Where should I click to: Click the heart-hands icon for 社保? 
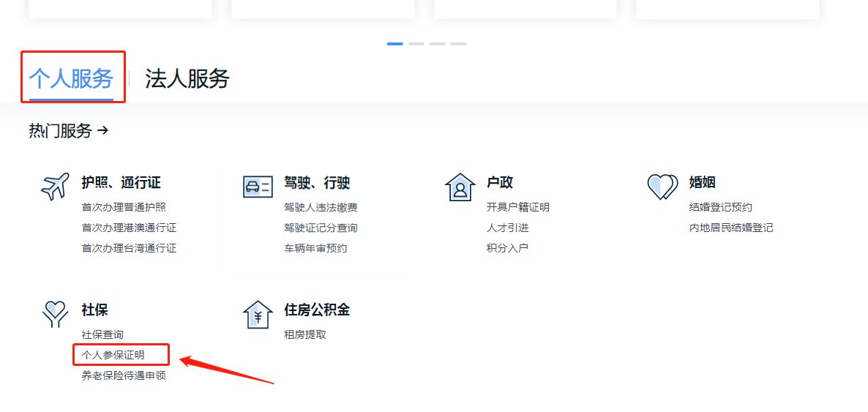click(x=56, y=314)
